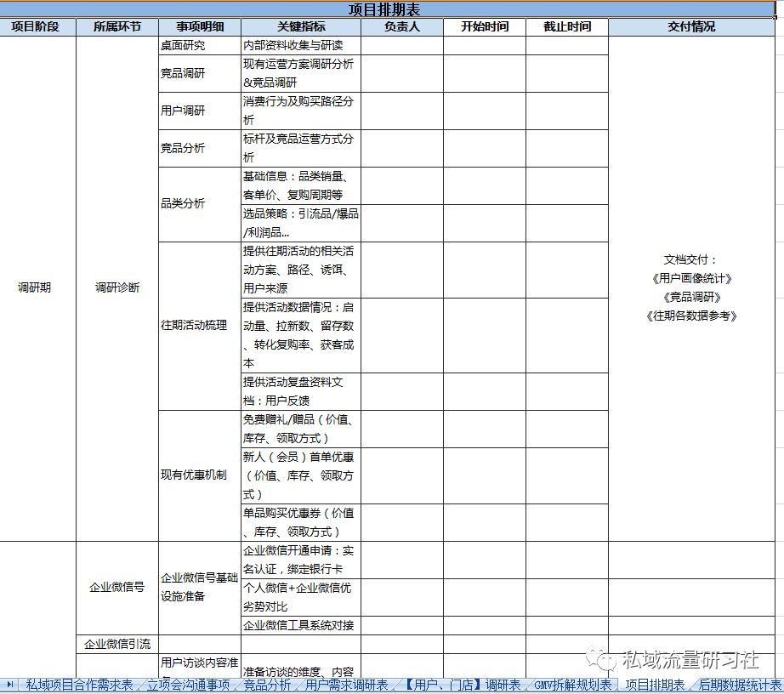This screenshot has width=784, height=694.
Task: Click the 调研期 stage cell
Action: click(38, 288)
